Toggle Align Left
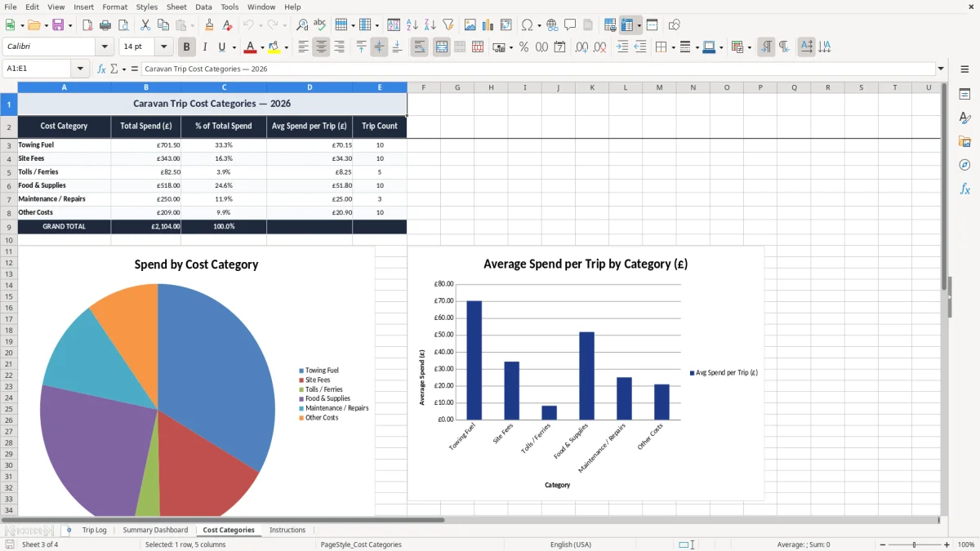980x551 pixels. (x=303, y=47)
